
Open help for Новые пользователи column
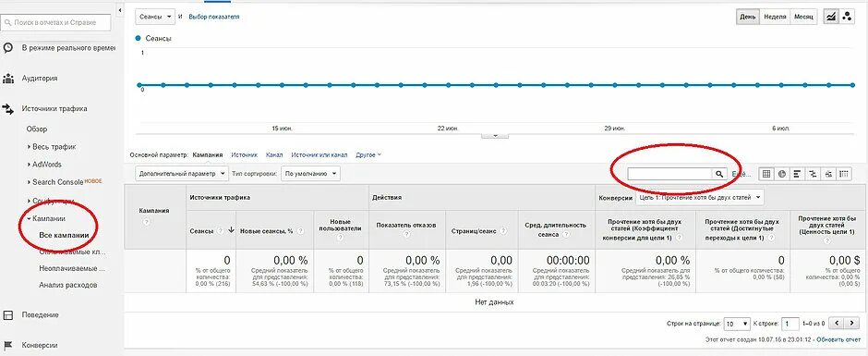(341, 238)
